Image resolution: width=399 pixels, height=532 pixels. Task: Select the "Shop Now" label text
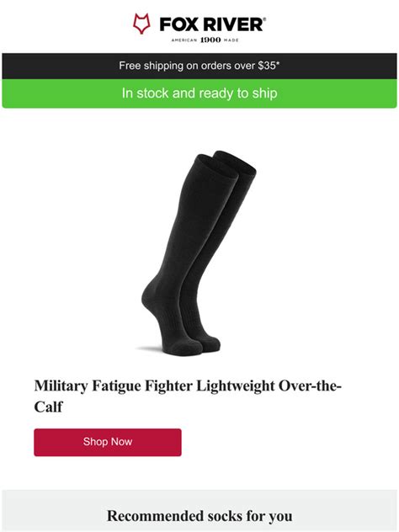pos(108,442)
